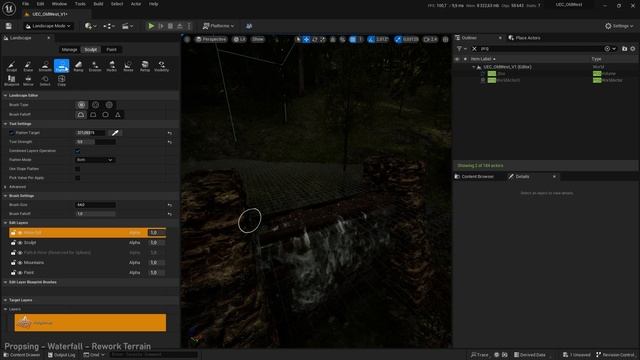Play the level in editor
The height and width of the screenshot is (360, 640).
click(x=151, y=26)
